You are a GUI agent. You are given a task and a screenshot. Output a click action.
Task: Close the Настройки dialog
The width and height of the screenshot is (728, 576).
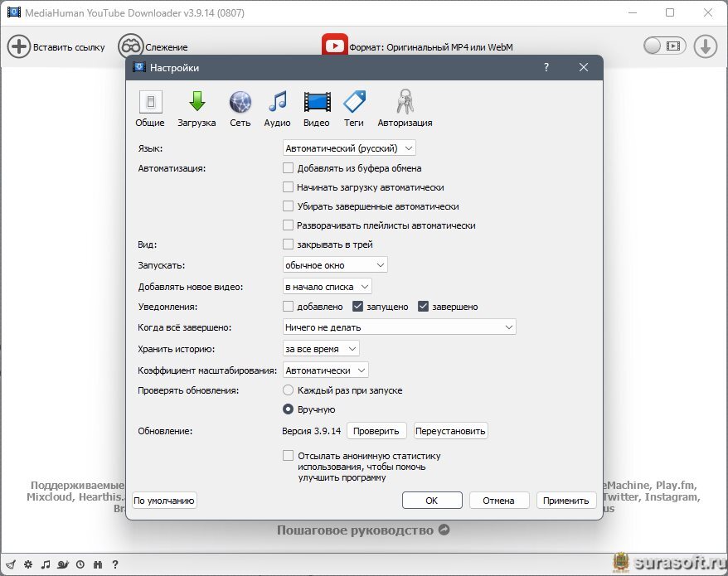(x=584, y=67)
